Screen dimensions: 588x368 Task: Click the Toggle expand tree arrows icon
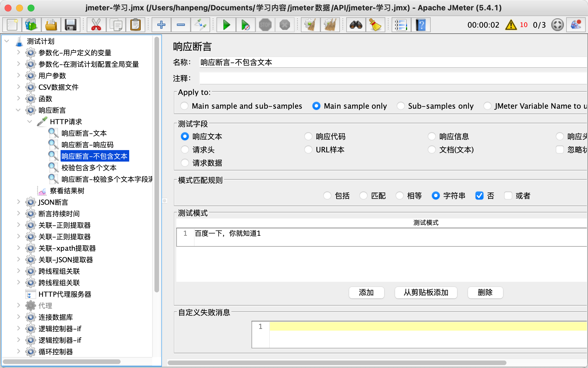(200, 25)
